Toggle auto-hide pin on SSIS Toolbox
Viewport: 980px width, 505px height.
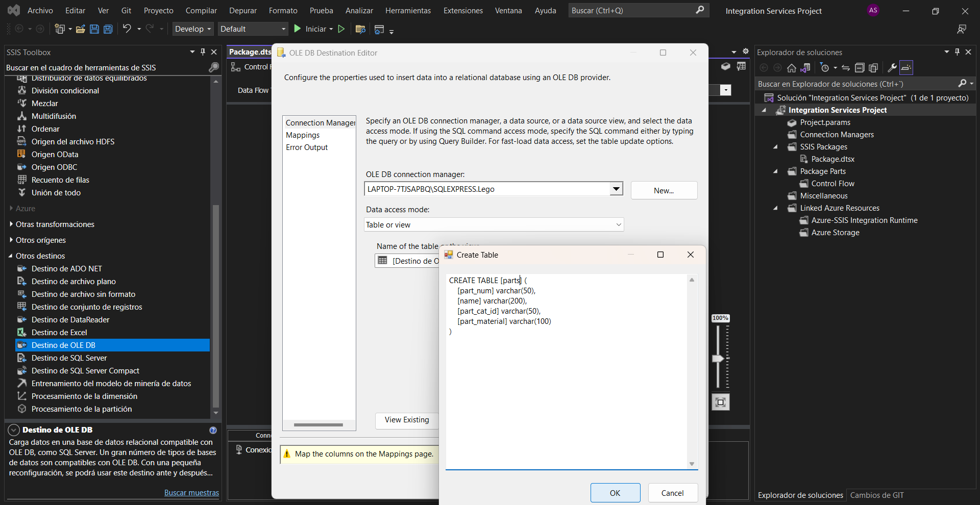point(203,52)
